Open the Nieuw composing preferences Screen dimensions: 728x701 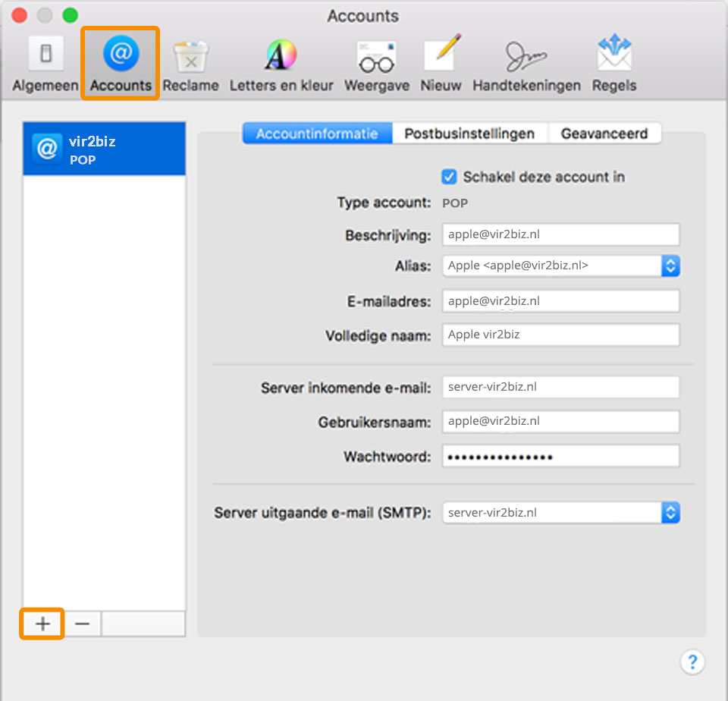(x=441, y=64)
